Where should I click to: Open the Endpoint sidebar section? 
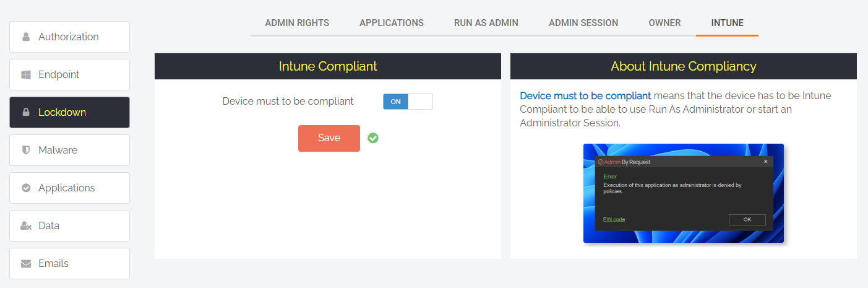click(x=69, y=74)
